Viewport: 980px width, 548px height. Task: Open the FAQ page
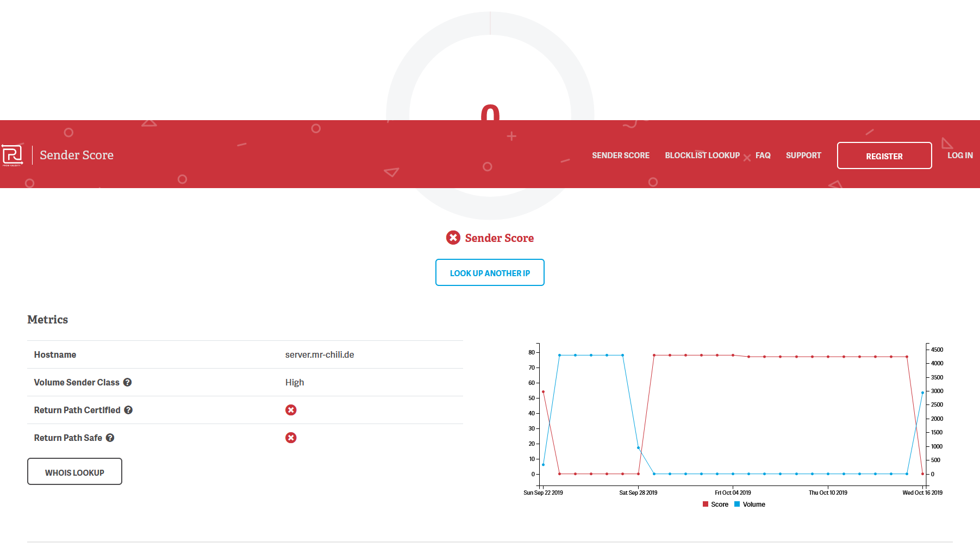(763, 155)
